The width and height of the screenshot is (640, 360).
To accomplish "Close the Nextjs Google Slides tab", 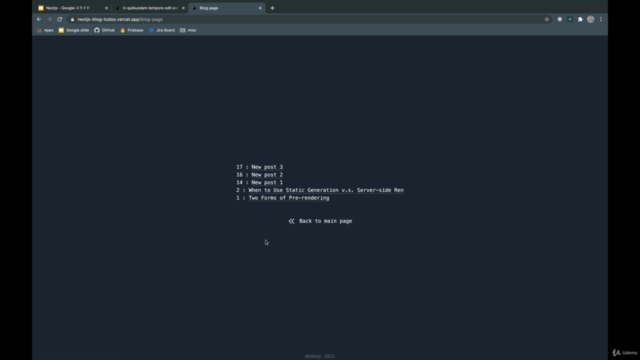I will 107,8.
